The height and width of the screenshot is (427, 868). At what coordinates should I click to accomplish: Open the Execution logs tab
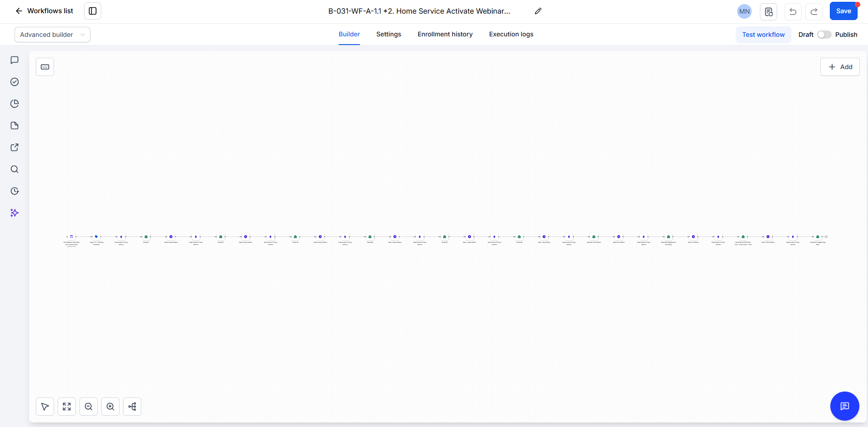(x=511, y=34)
